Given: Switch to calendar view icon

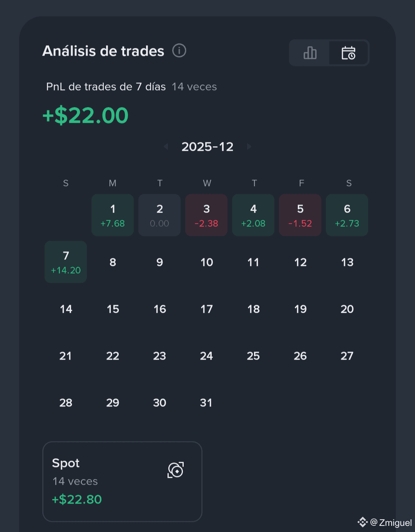Looking at the screenshot, I should point(349,53).
